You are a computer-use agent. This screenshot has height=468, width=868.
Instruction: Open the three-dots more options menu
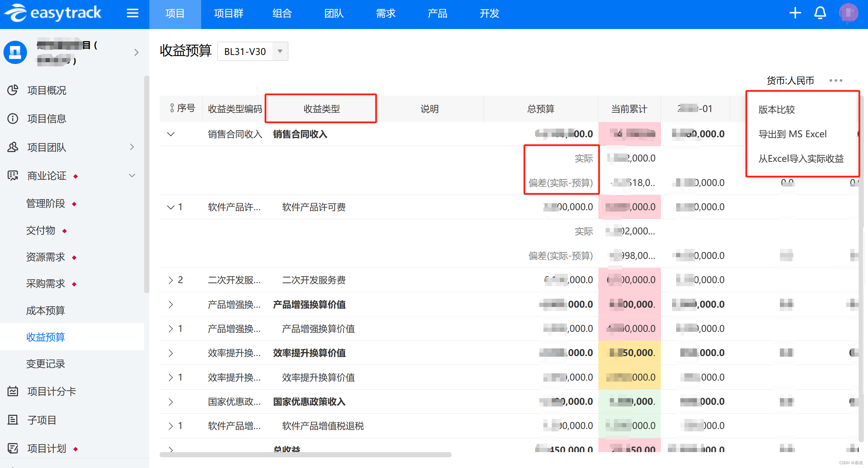pos(836,81)
